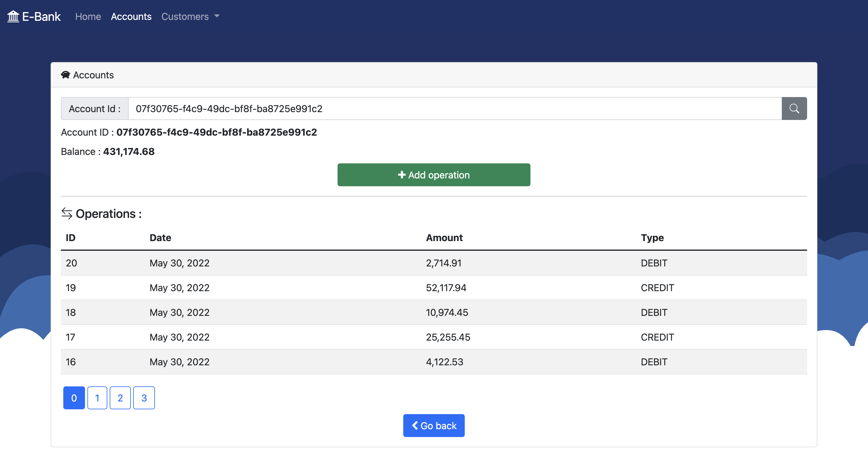Click the arrows icon next to Operations heading
This screenshot has height=475, width=868.
click(x=67, y=214)
